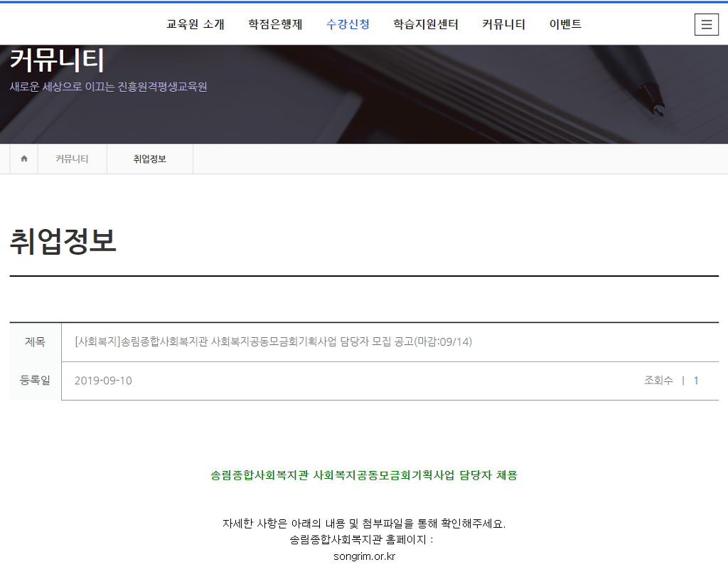
Task: Click the text 송림종합사회복지관 홈페이지 :
Action: click(361, 539)
